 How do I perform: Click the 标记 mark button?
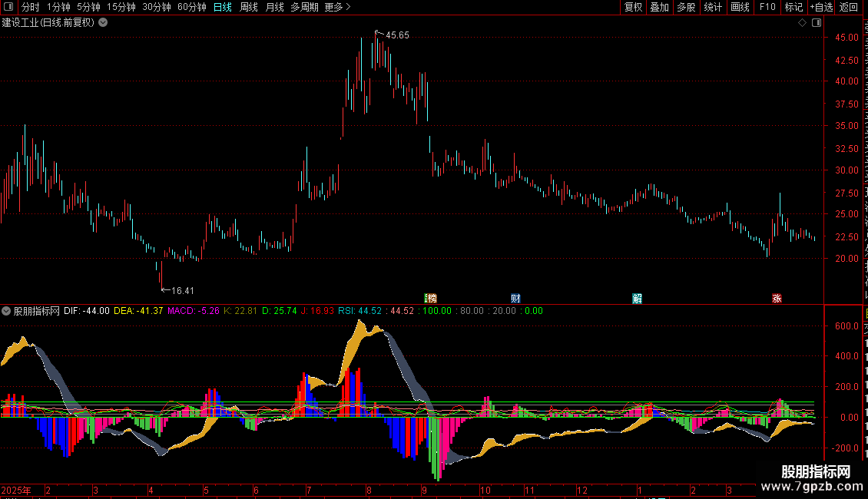coord(793,7)
